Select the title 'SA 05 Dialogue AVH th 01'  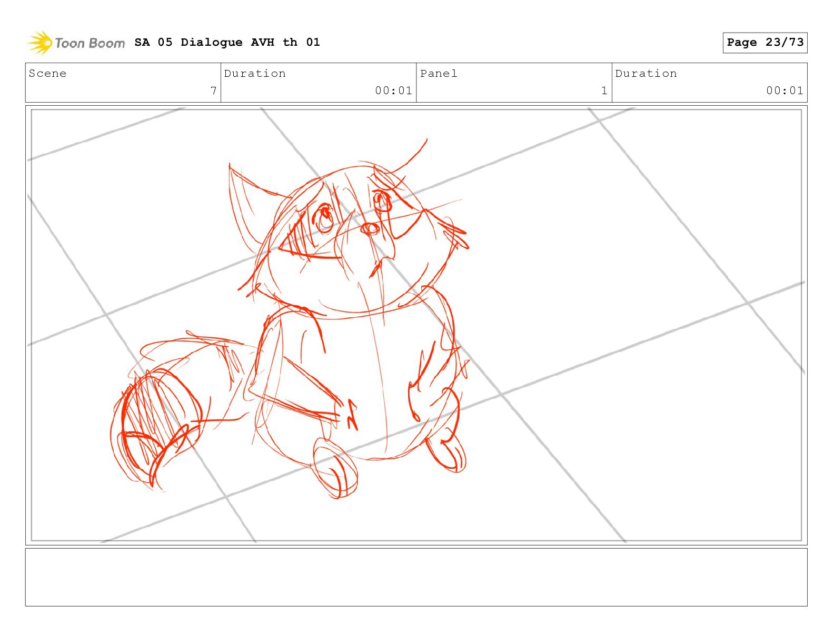coord(227,42)
